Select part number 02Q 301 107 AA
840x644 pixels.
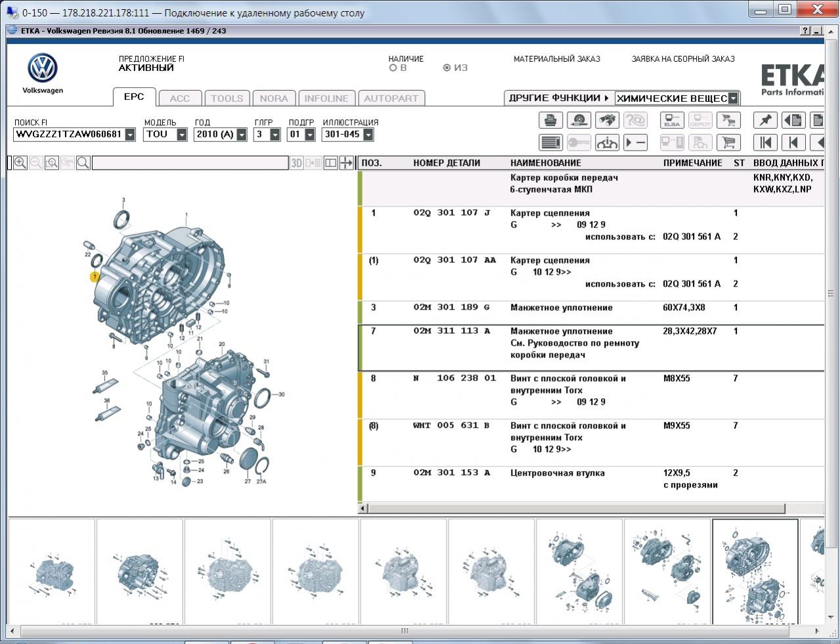coord(454,260)
